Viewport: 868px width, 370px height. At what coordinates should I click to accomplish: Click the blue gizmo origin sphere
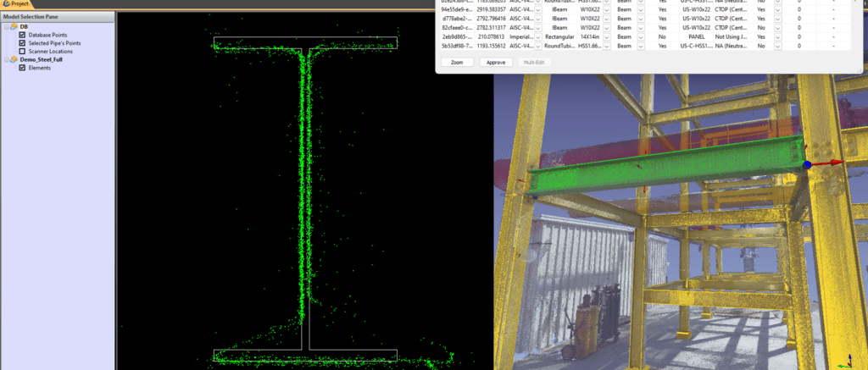[807, 164]
